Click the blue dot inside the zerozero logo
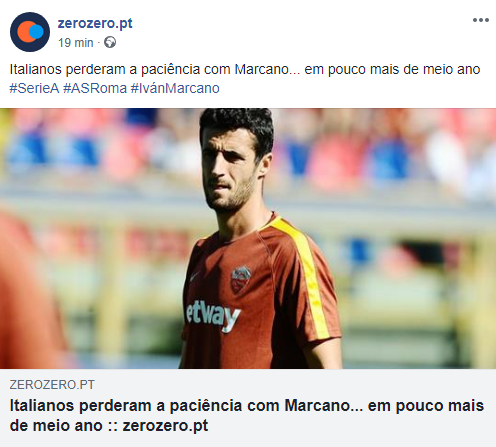 click(36, 32)
